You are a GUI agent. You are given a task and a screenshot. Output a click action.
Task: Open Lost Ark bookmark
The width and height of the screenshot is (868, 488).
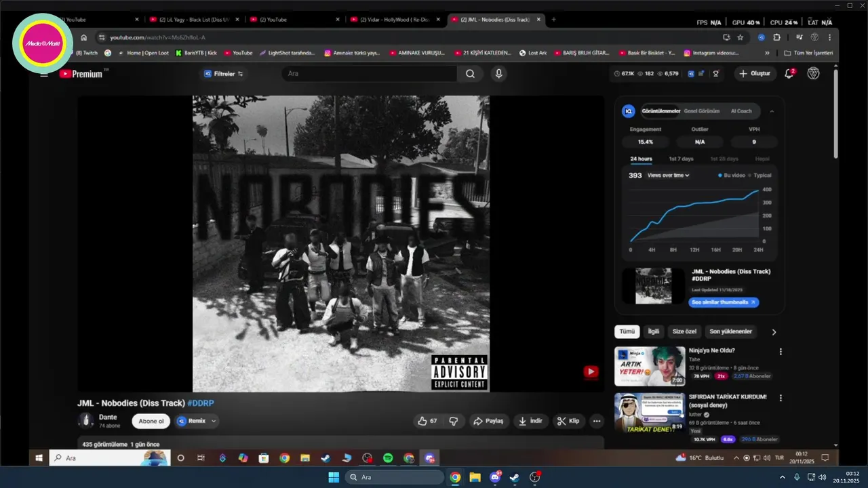[x=533, y=53]
